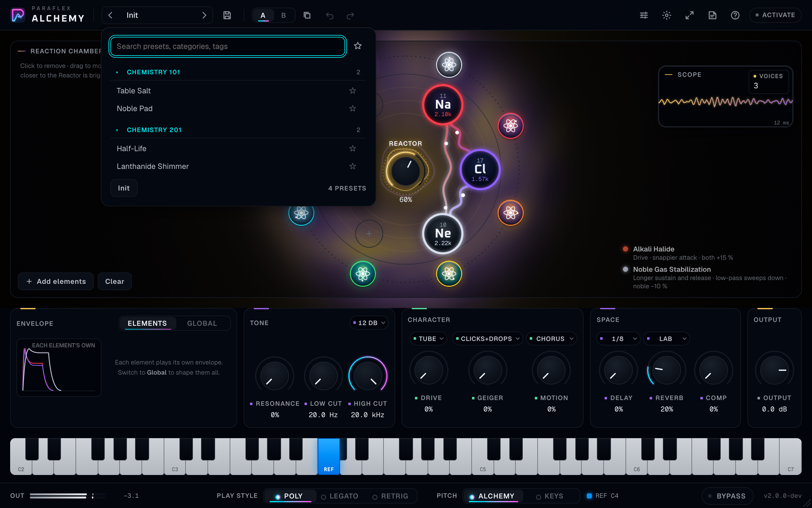The height and width of the screenshot is (508, 812).
Task: Open the mixer sliders settings icon
Action: point(644,15)
